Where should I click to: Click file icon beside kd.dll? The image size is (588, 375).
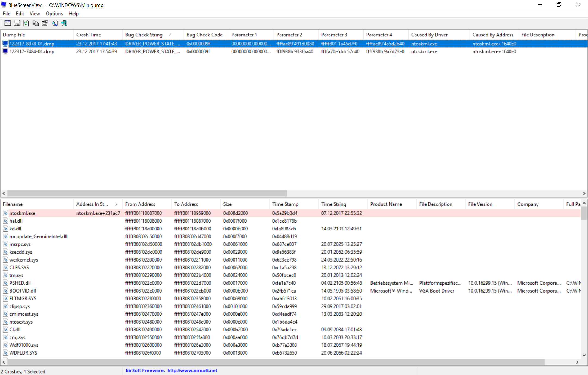tap(5, 229)
